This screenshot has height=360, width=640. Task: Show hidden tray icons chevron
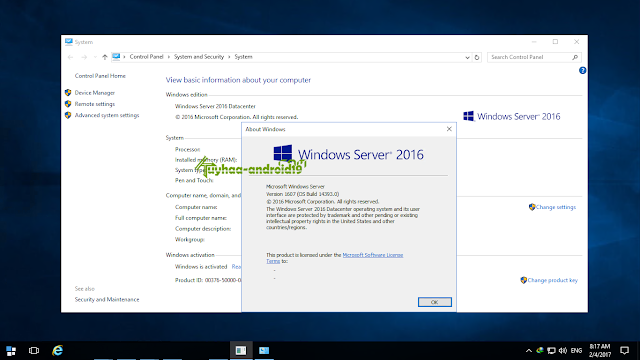[529, 351]
